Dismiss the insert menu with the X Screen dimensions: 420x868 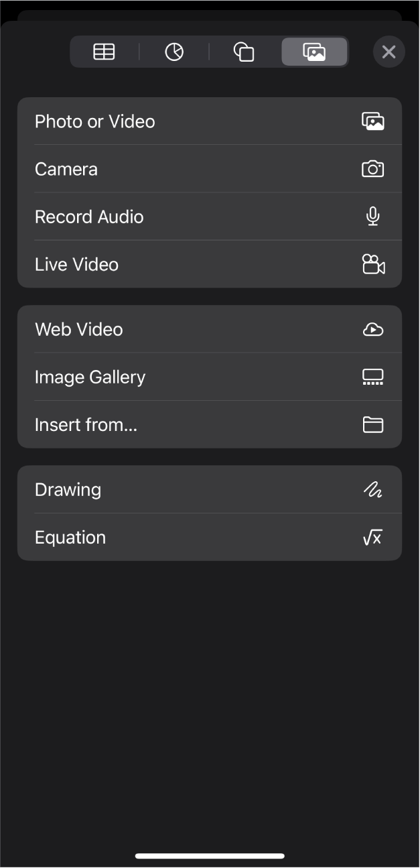pos(389,52)
